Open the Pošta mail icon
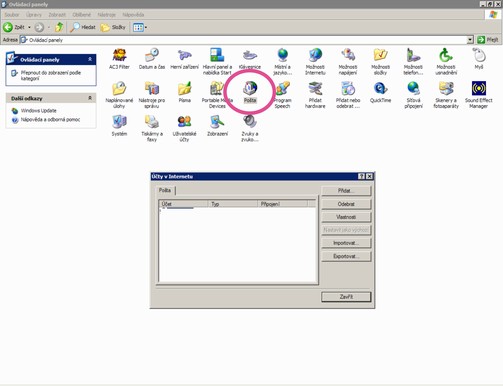 250,92
